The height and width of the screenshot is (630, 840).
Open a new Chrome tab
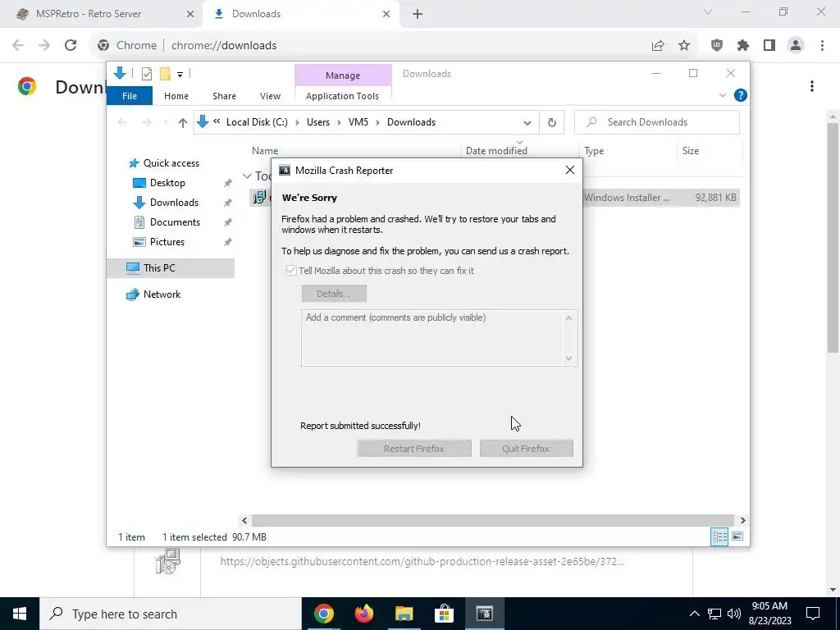coord(418,14)
